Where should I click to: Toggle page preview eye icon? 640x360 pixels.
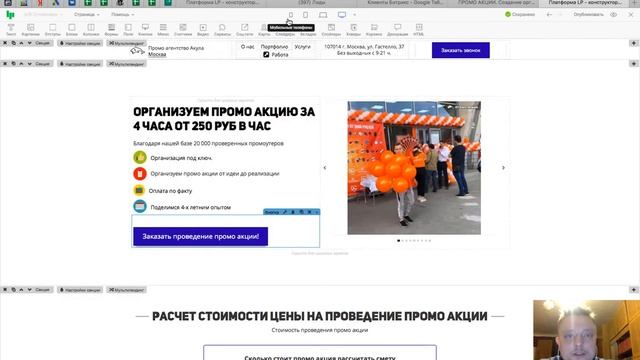(613, 14)
